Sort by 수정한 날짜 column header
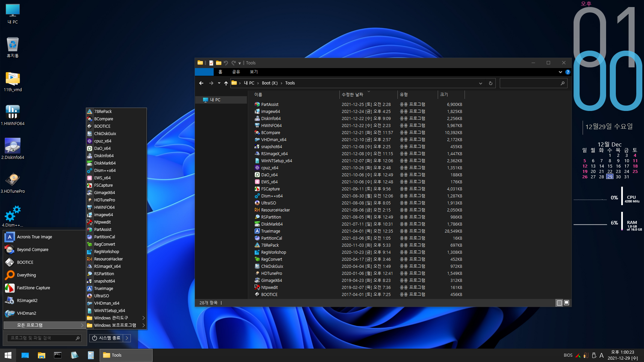The width and height of the screenshot is (644, 362). 369,95
